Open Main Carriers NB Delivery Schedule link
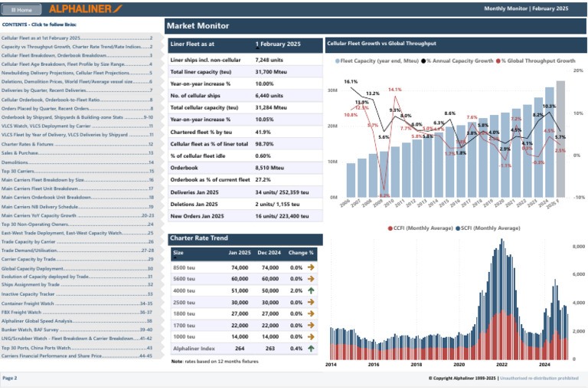This screenshot has height=390, width=588. (77, 207)
